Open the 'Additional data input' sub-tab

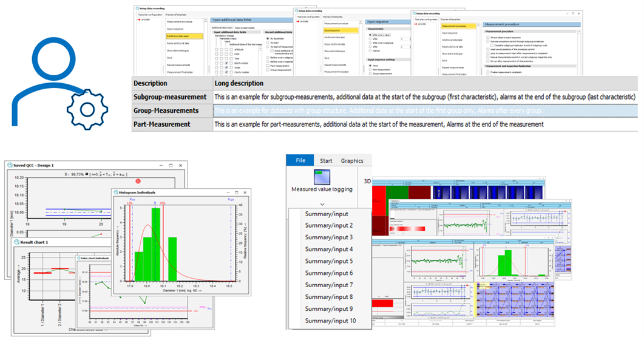coord(222,28)
